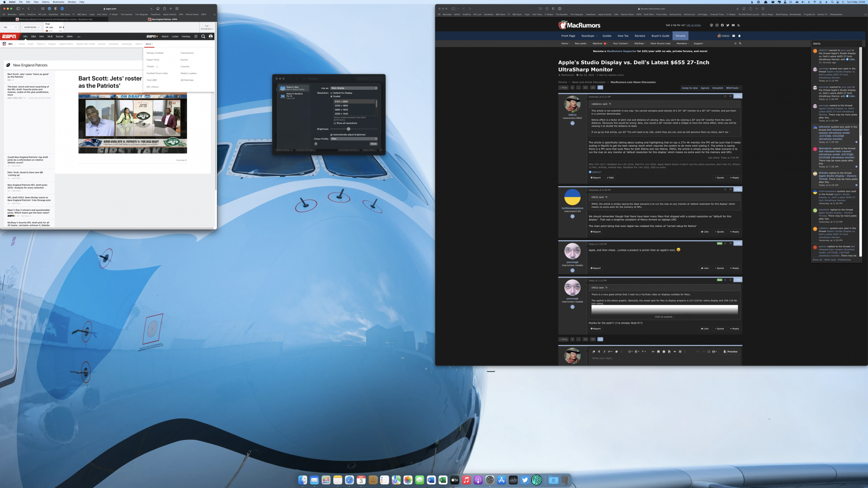Select Robert's MacBook Pro 14 display

293,96
